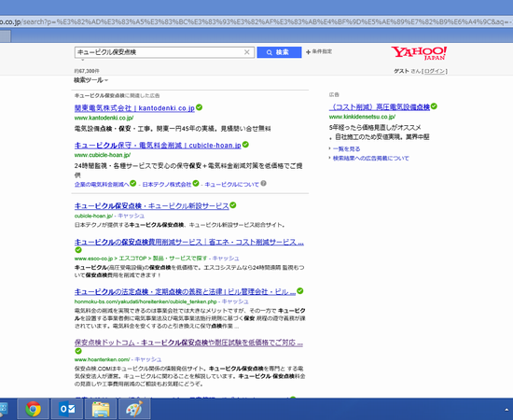The height and width of the screenshot is (420, 513).
Task: Click green check beside 高圧電気設備点検 ad
Action: point(434,106)
